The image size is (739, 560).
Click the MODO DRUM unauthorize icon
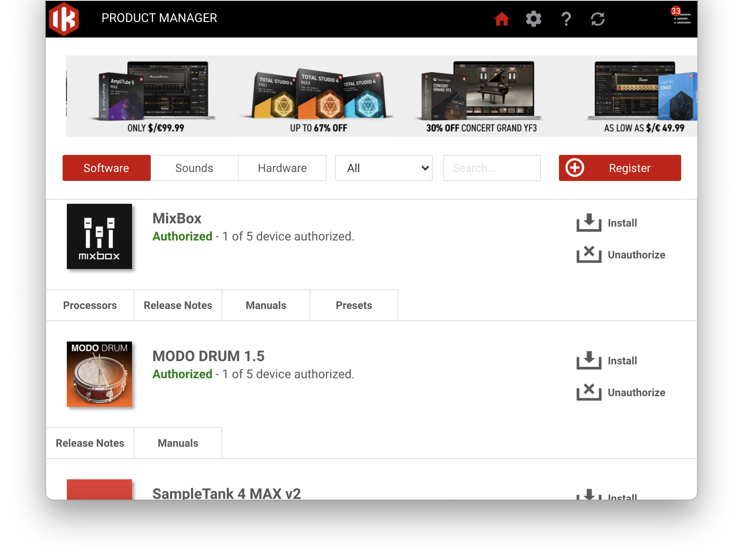pos(589,392)
